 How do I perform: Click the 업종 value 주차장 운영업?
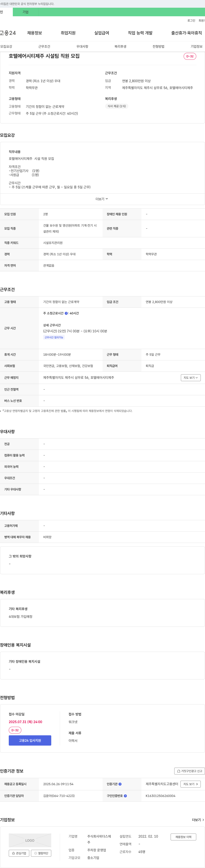coord(97,850)
